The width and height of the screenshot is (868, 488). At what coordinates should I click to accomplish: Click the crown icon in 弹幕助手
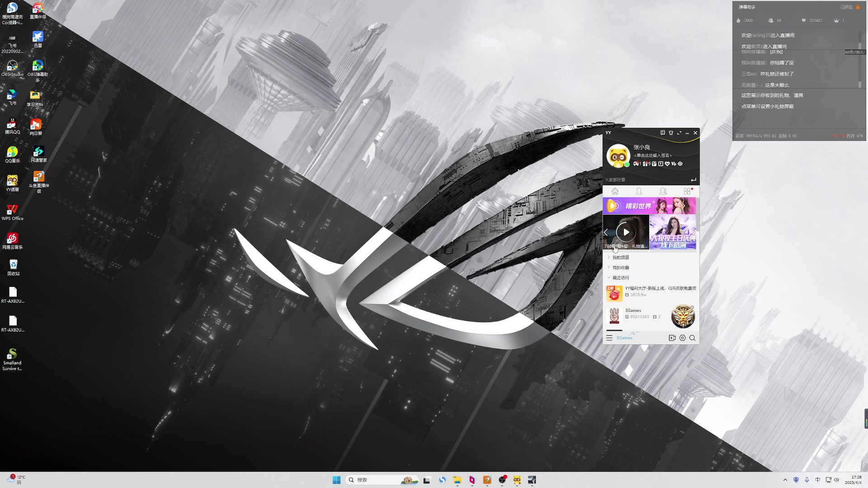(x=836, y=20)
